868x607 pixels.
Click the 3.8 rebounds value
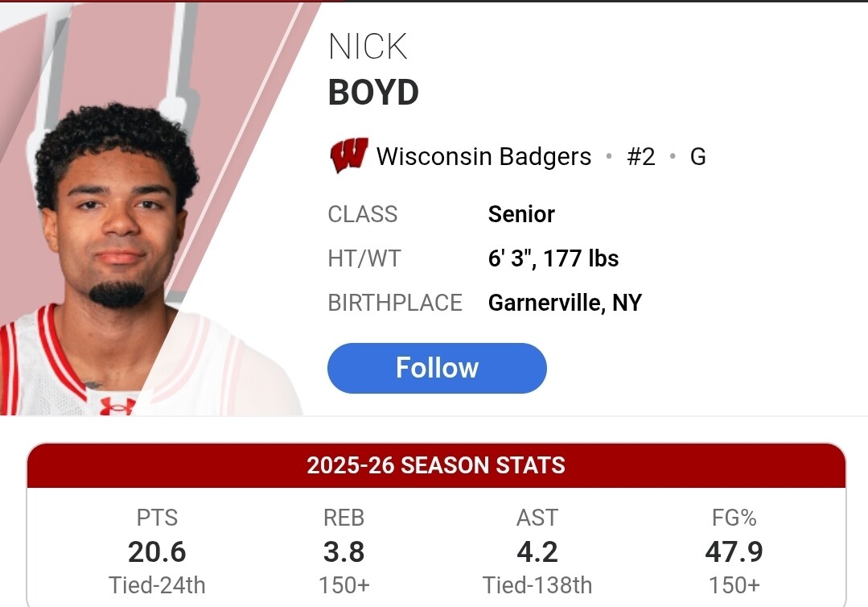tap(343, 552)
